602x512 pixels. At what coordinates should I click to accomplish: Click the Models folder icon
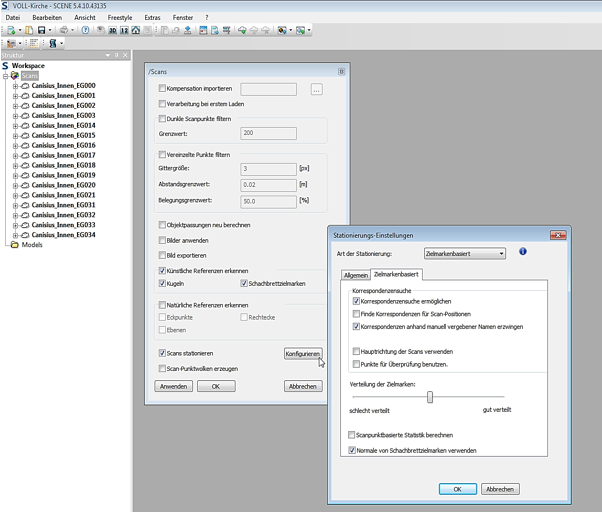(15, 245)
